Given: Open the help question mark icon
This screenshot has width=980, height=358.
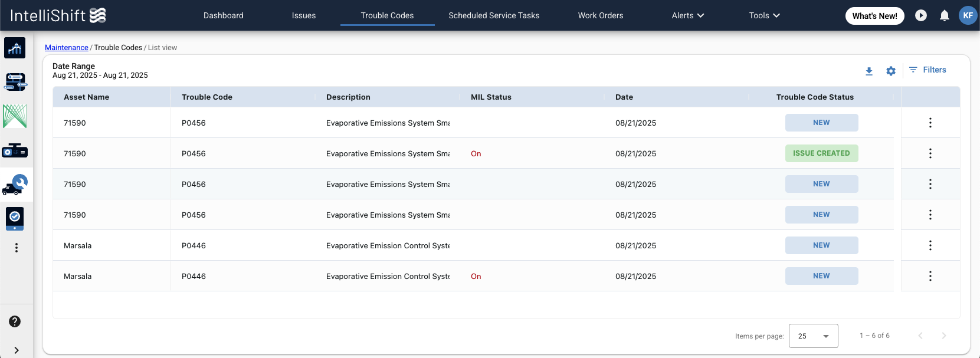Looking at the screenshot, I should tap(15, 321).
